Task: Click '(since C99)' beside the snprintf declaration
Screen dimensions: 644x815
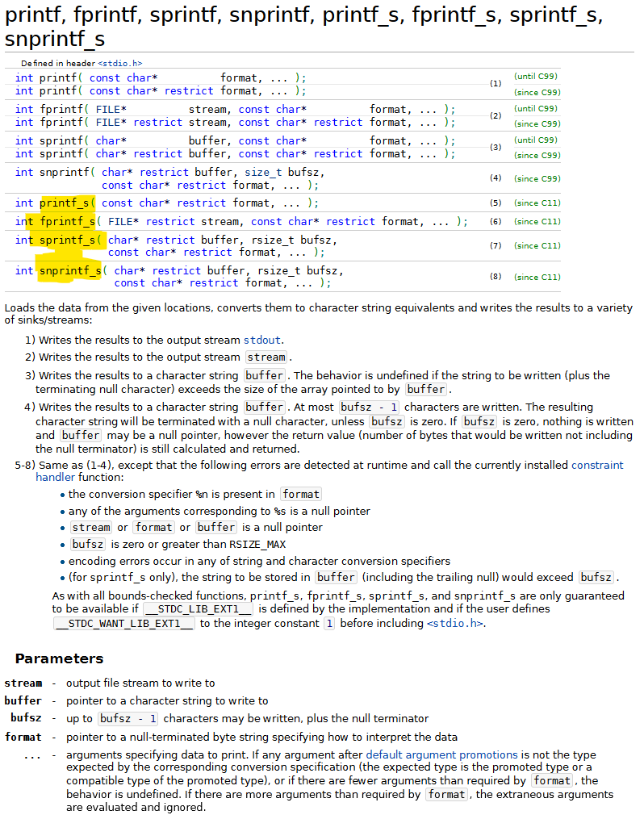Action: pyautogui.click(x=537, y=178)
